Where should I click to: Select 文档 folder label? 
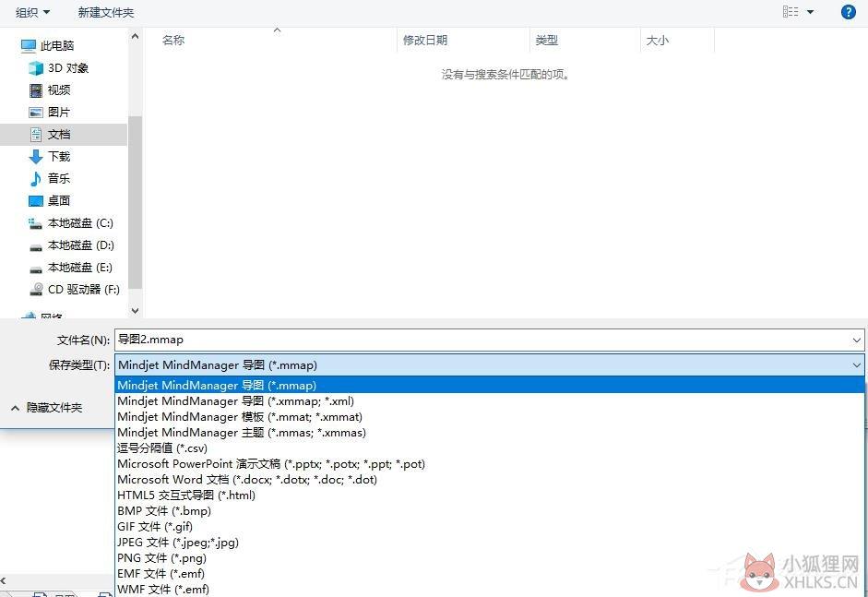click(x=59, y=135)
